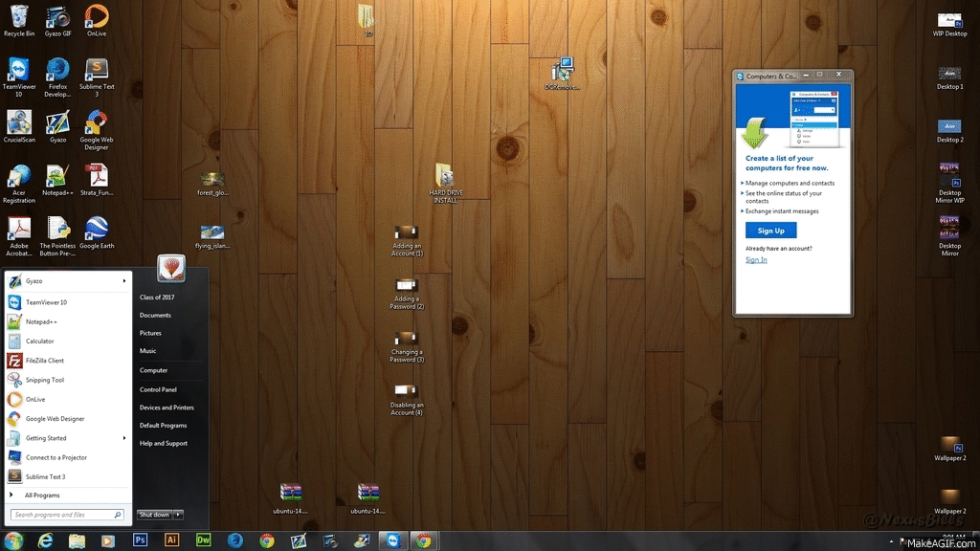The width and height of the screenshot is (980, 551).
Task: Expand the Gyazo submenu arrow
Action: click(124, 281)
